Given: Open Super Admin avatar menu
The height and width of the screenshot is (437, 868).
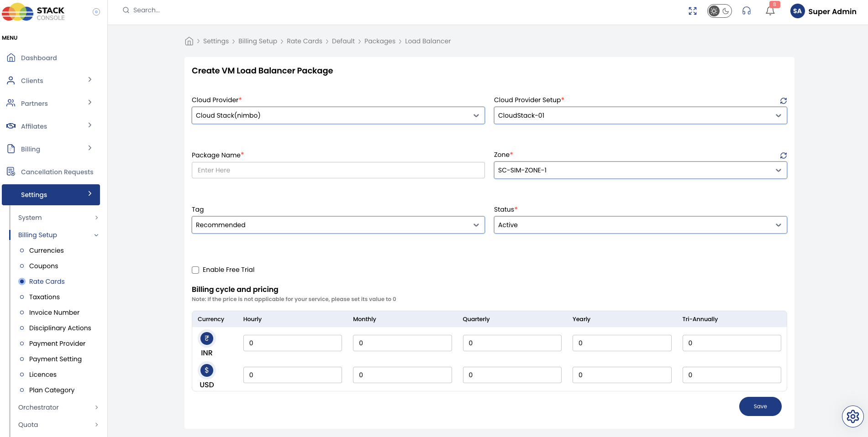Looking at the screenshot, I should coord(798,11).
